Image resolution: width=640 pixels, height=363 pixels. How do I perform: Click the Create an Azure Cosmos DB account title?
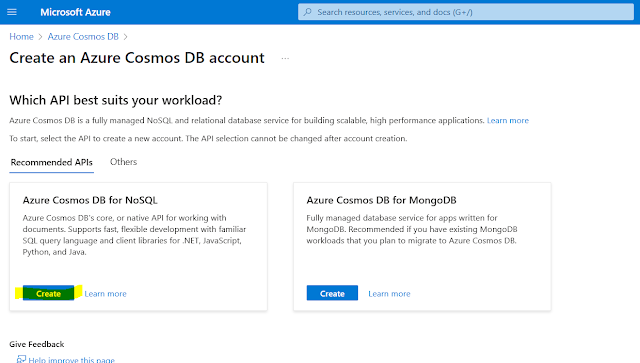click(137, 58)
